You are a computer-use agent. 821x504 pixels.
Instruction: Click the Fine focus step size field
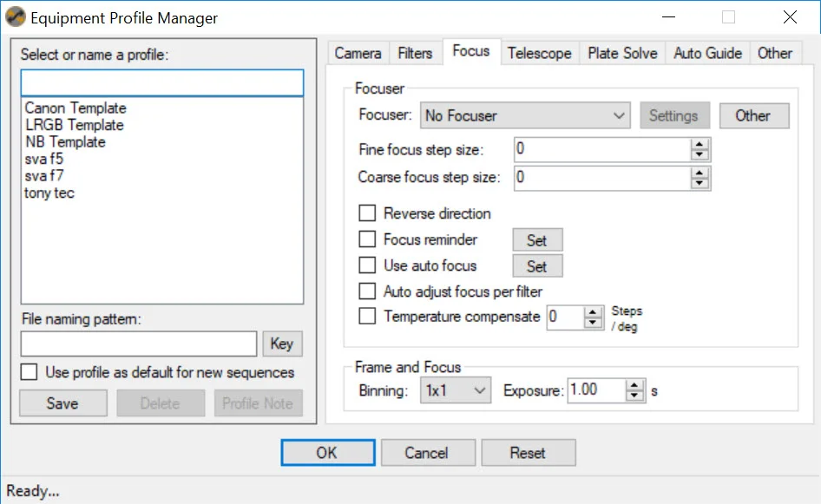click(x=602, y=150)
